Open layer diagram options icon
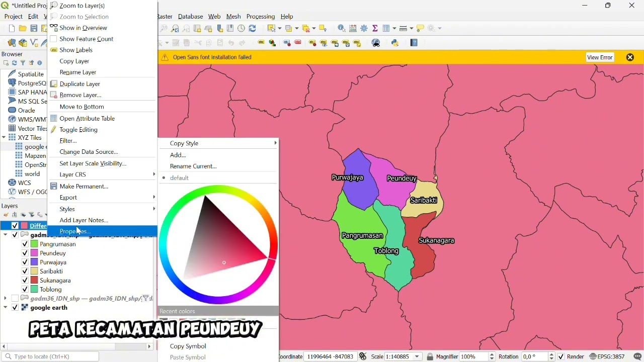This screenshot has height=362, width=644. 273,43
